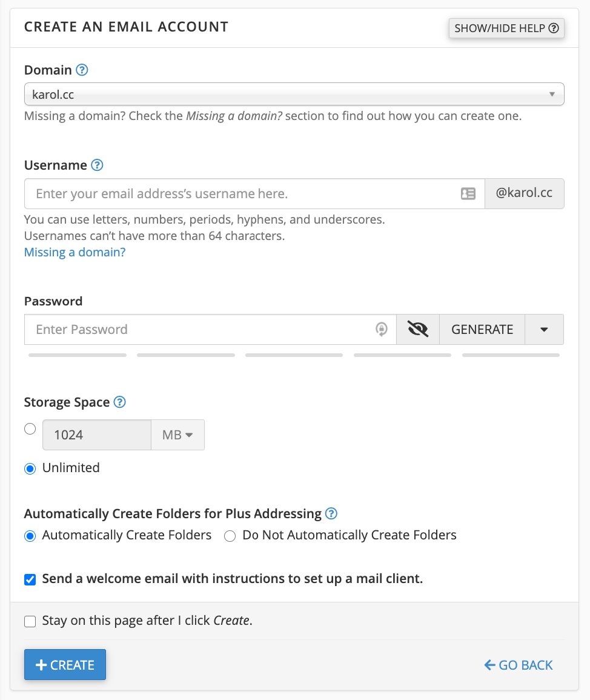Click GENERATE to create a password
The width and height of the screenshot is (590, 700).
(x=482, y=329)
